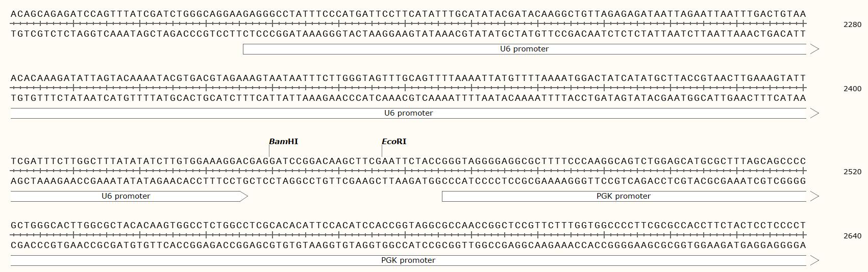Select the U6 promoter feature below BamHI
Image resolution: width=868 pixels, height=272 pixels.
click(x=126, y=196)
